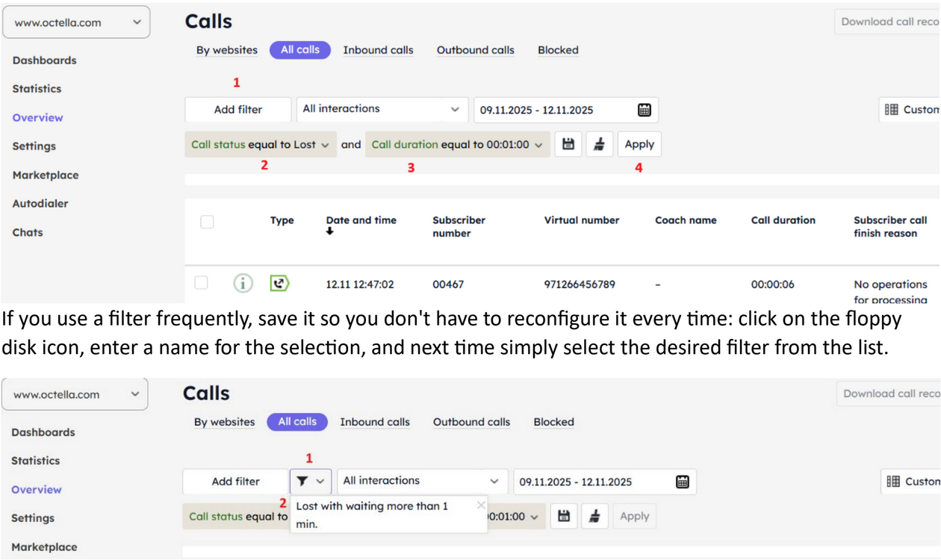Expand the Call status equal to Lost filter

pos(260,145)
